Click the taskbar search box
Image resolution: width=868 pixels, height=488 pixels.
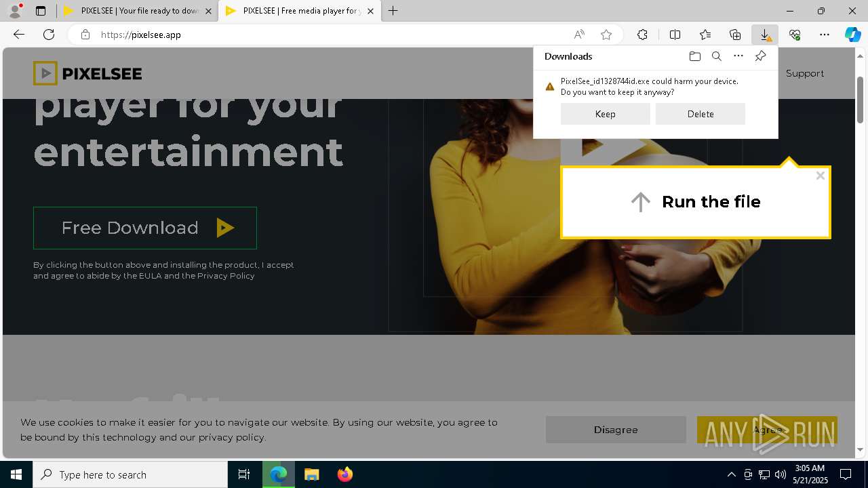tap(130, 474)
